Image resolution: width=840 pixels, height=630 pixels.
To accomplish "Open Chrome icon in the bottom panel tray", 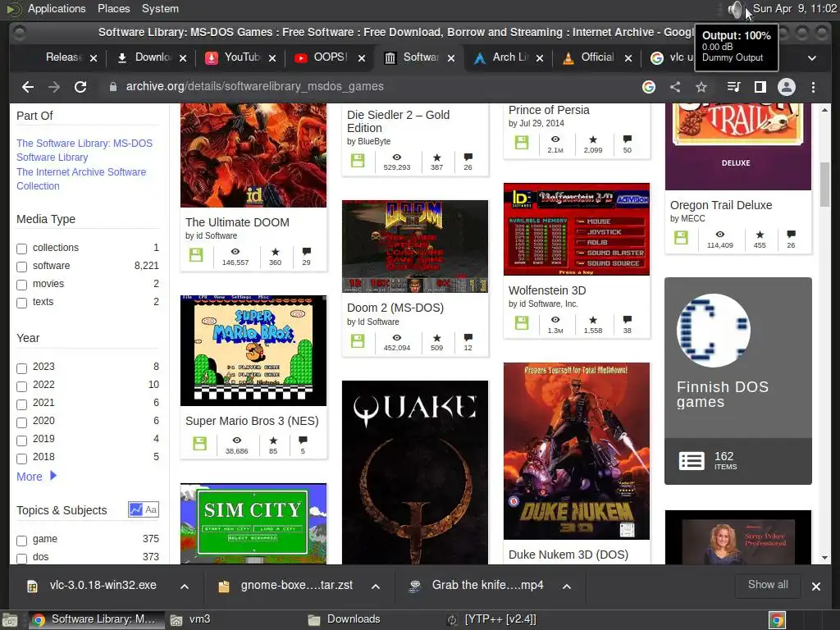I will click(777, 620).
